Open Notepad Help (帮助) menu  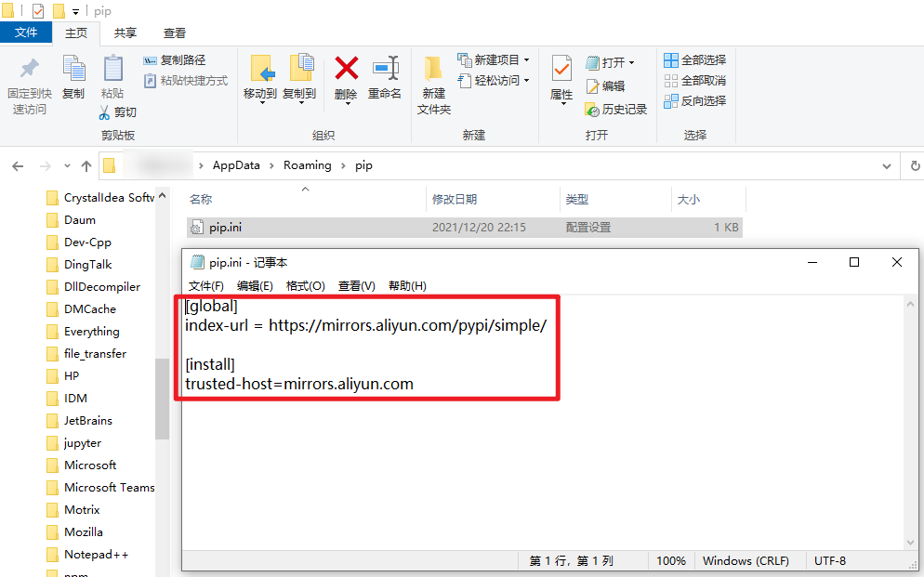pyautogui.click(x=407, y=286)
